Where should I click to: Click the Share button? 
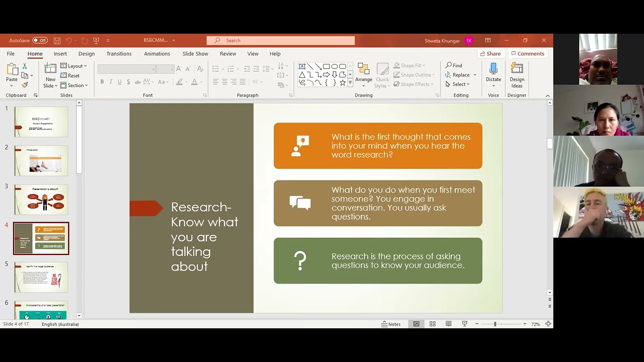point(490,54)
